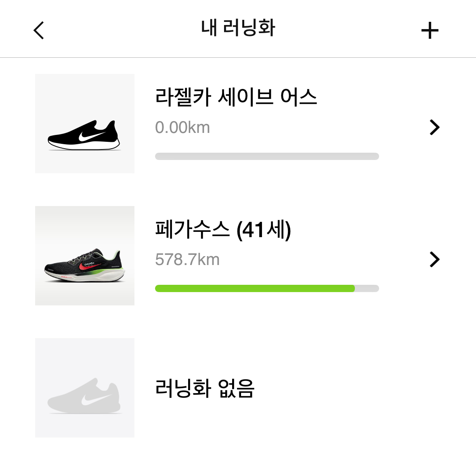This screenshot has width=476, height=467.
Task: Tap the 내 러닝화 header title
Action: (238, 28)
